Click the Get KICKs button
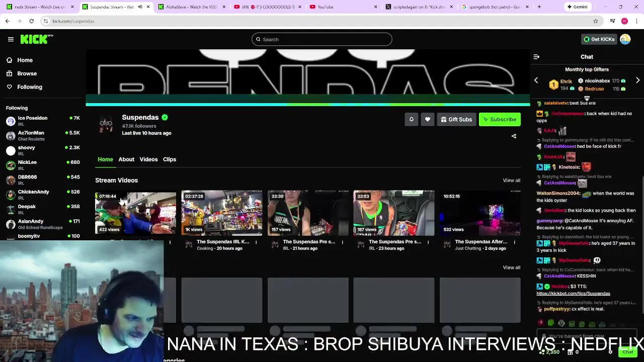The height and width of the screenshot is (362, 644). (599, 39)
